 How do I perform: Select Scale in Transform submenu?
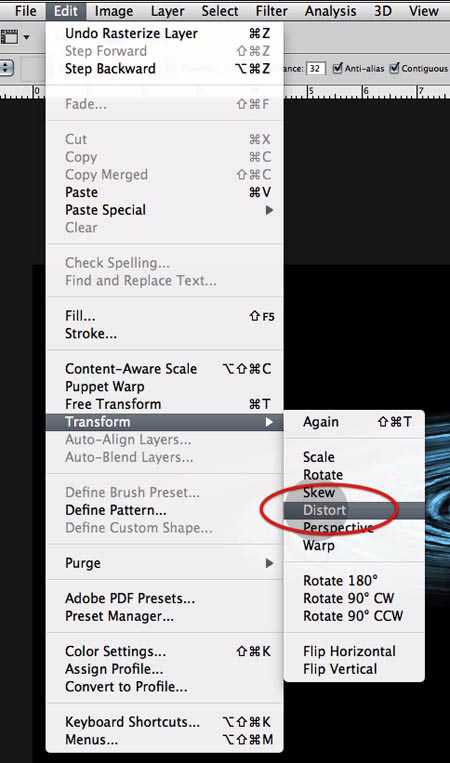click(x=354, y=457)
